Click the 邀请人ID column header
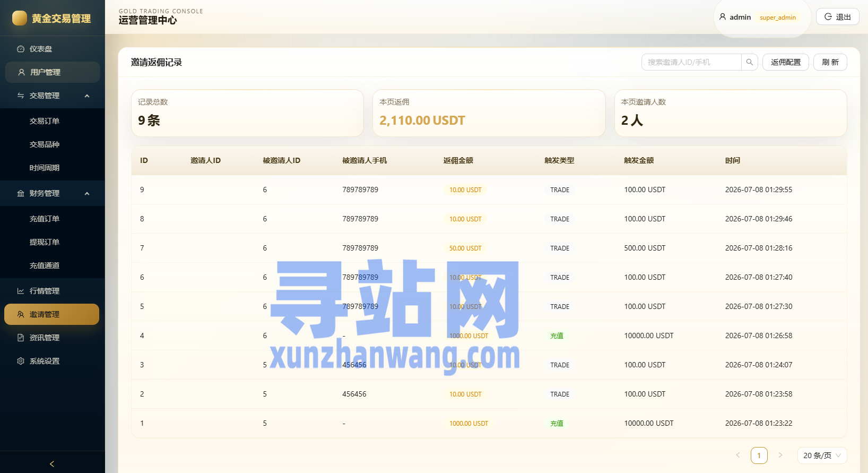Viewport: 868px width, 473px height. (206, 160)
